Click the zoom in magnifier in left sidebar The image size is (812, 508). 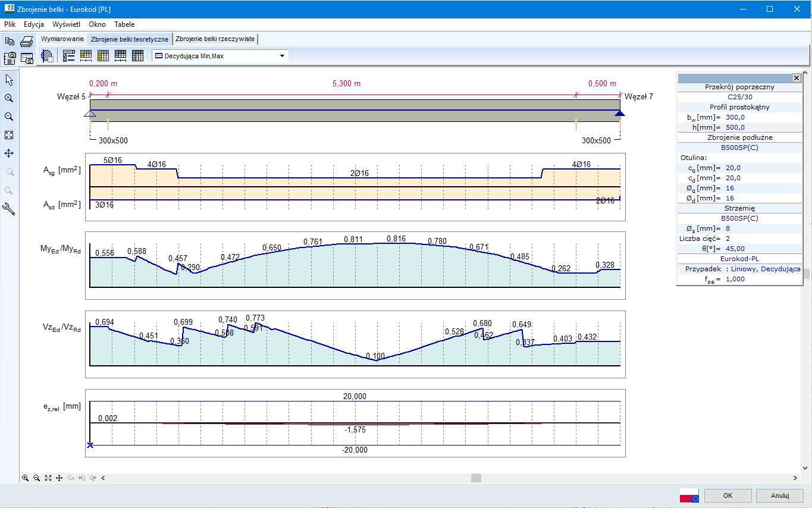click(x=9, y=98)
